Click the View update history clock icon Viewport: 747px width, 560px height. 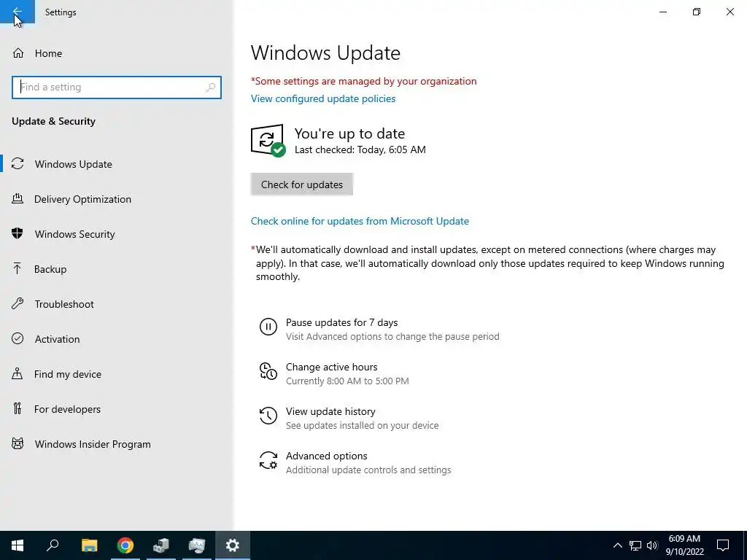[x=268, y=415]
